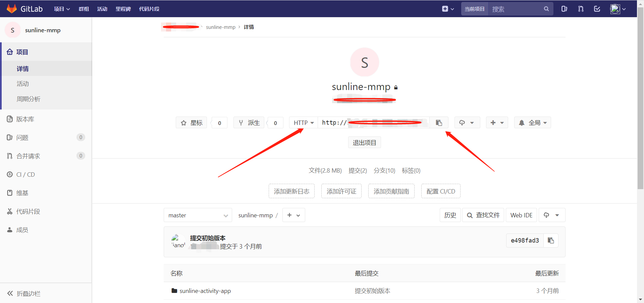The image size is (644, 303).
Task: Click sunline-mmp breadcrumb link
Action: coord(221,27)
